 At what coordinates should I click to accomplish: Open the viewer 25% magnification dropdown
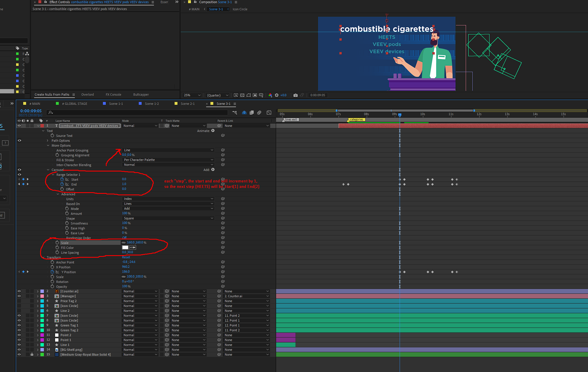coord(192,95)
